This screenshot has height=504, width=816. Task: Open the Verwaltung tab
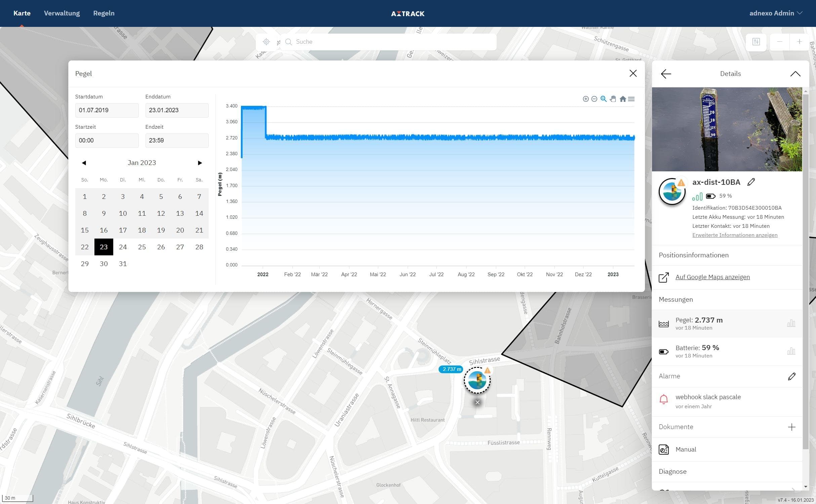point(62,13)
